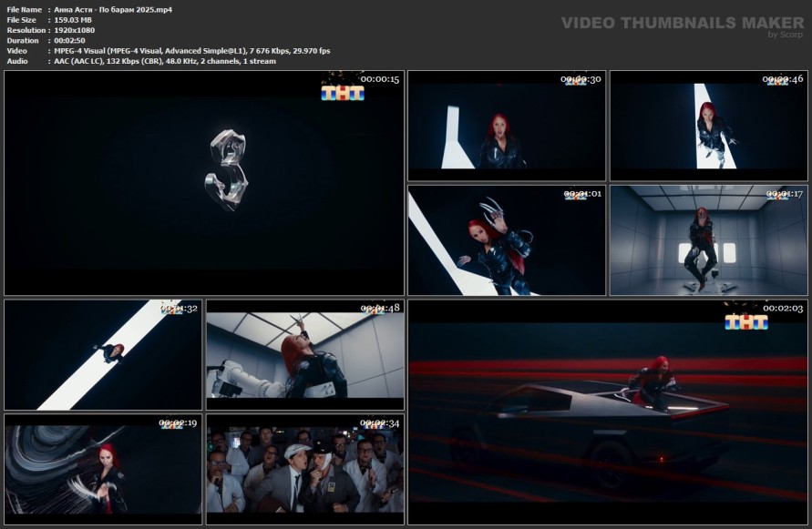Select the thumbnail stamped 00:01:32
The image size is (812, 529).
coord(103,355)
